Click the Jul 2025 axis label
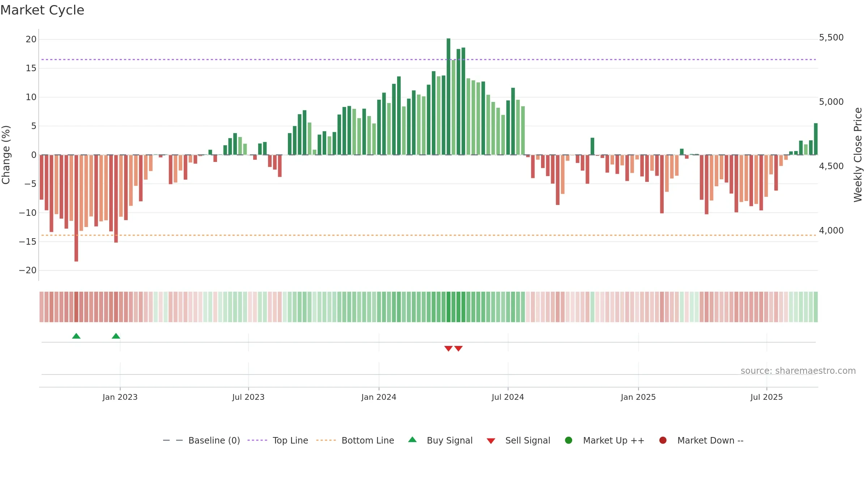868x488 pixels. (x=767, y=397)
